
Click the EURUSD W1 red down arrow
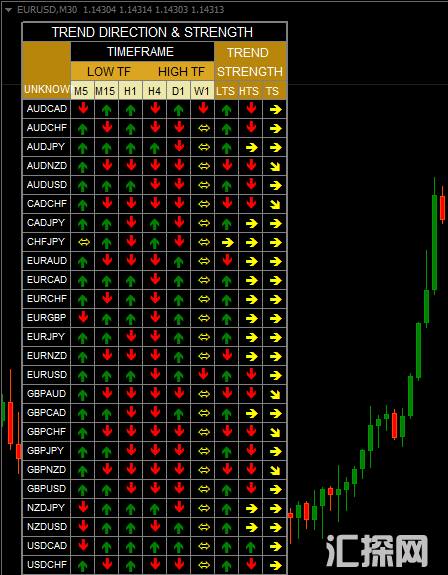click(203, 374)
